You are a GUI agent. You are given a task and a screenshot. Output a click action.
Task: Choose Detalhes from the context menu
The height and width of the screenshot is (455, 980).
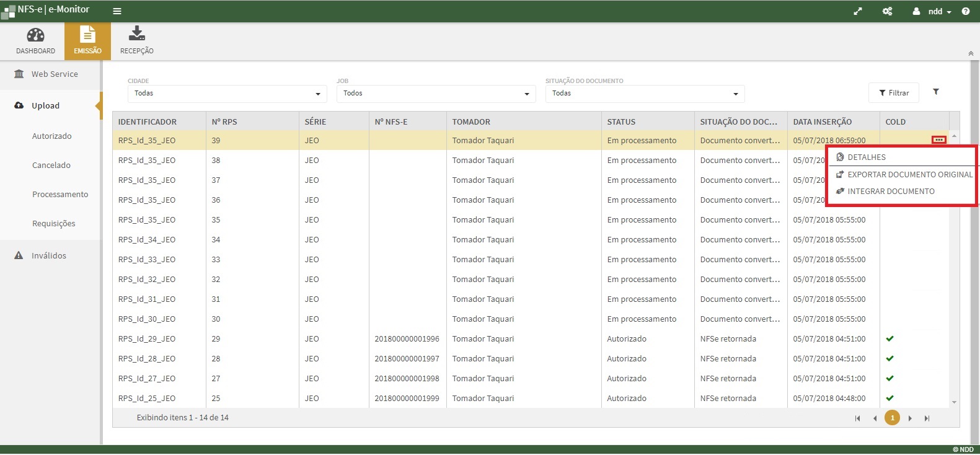pos(866,157)
